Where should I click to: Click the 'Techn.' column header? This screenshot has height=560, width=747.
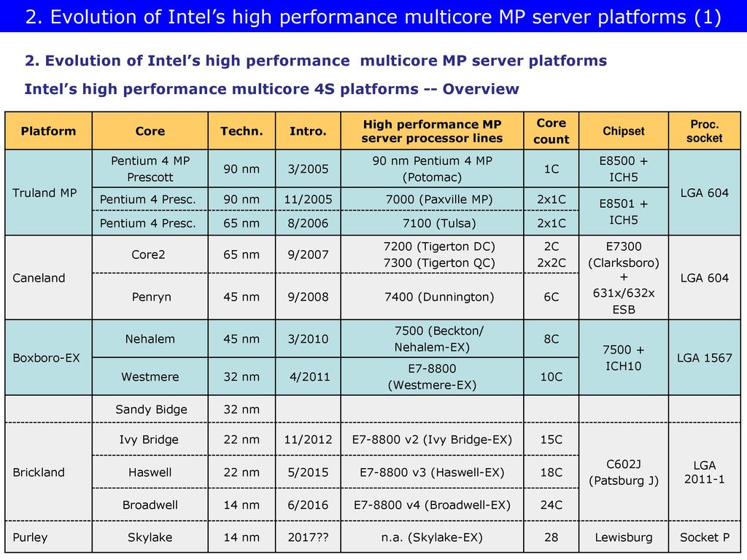(x=241, y=131)
